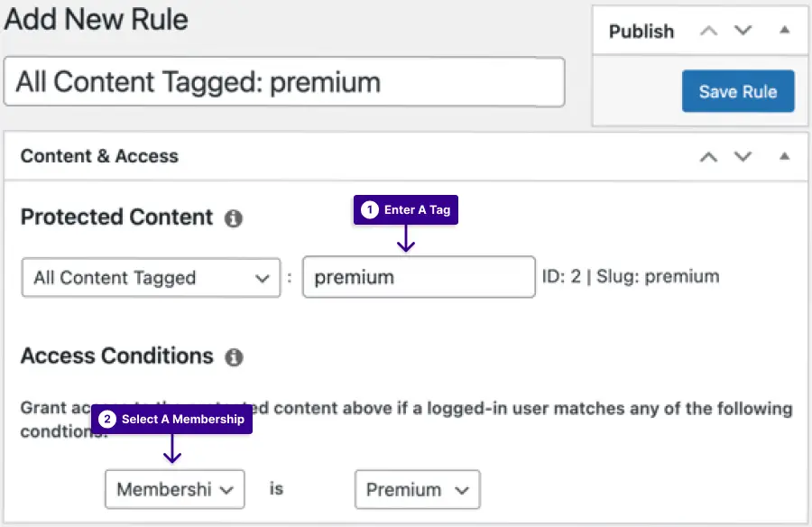Move the Content & Access panel up
The image size is (812, 527).
pos(708,156)
